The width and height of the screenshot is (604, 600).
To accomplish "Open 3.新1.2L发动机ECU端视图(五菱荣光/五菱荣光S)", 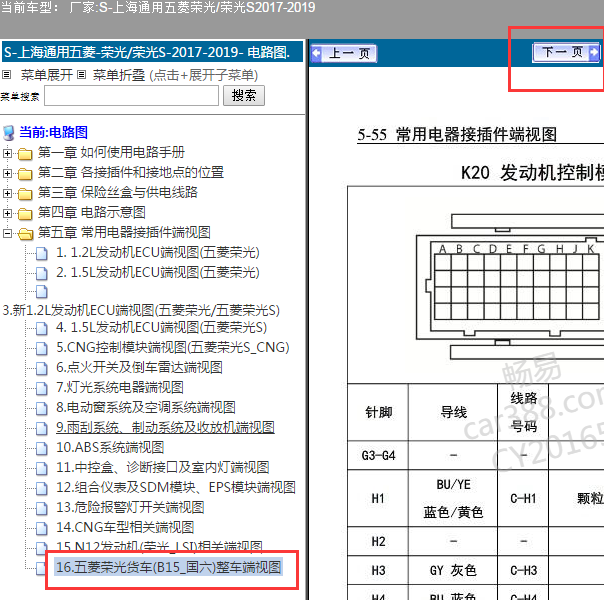I will tap(141, 310).
